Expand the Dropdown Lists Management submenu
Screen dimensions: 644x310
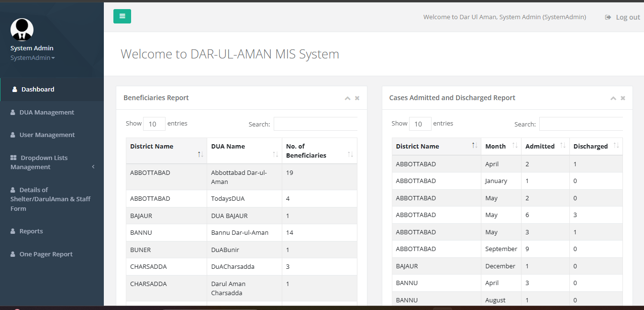pyautogui.click(x=52, y=162)
